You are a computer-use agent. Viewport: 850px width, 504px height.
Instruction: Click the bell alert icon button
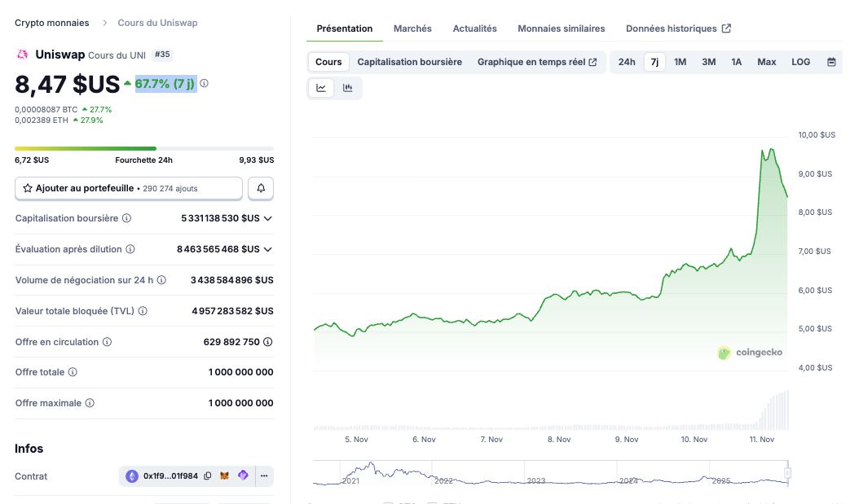(261, 188)
